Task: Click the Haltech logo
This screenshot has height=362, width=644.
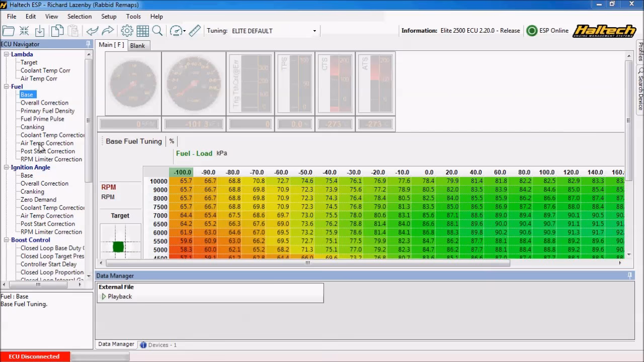Action: point(605,31)
